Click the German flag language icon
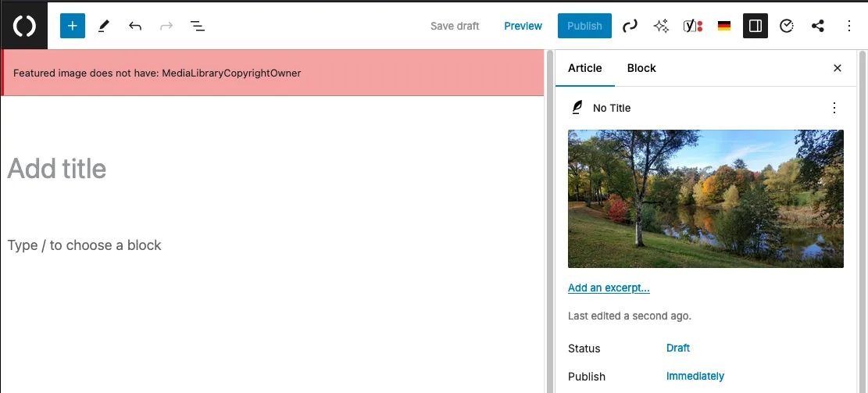868x393 pixels. coord(724,26)
